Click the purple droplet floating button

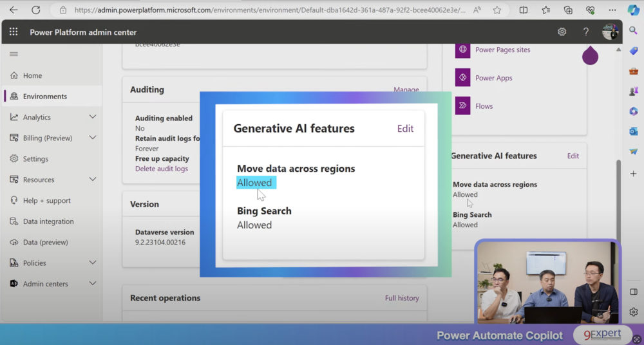(590, 55)
